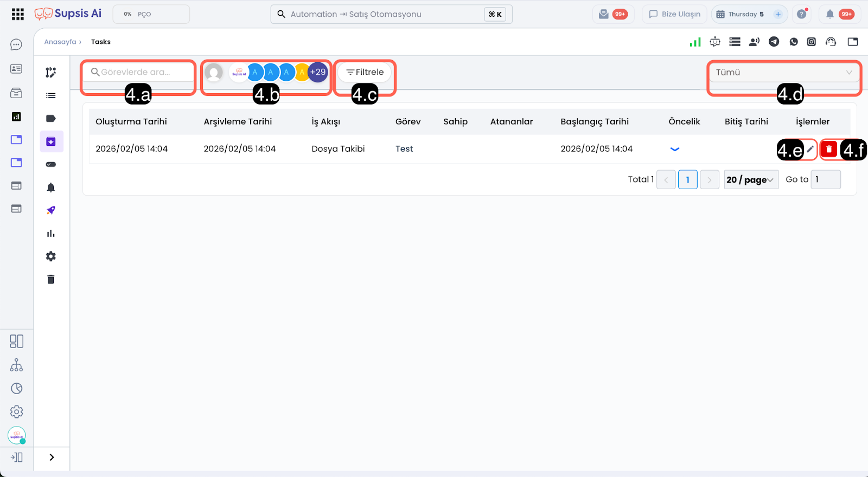Open the 20 / page size selector

[x=751, y=179]
